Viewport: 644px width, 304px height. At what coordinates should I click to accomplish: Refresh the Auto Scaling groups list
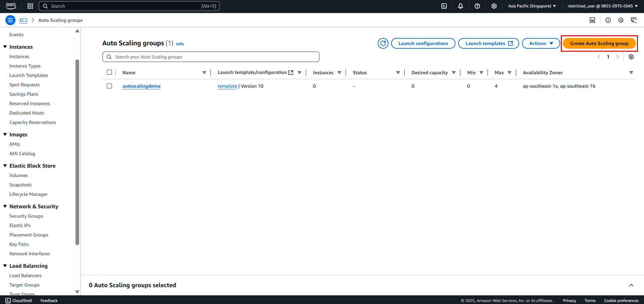click(383, 43)
